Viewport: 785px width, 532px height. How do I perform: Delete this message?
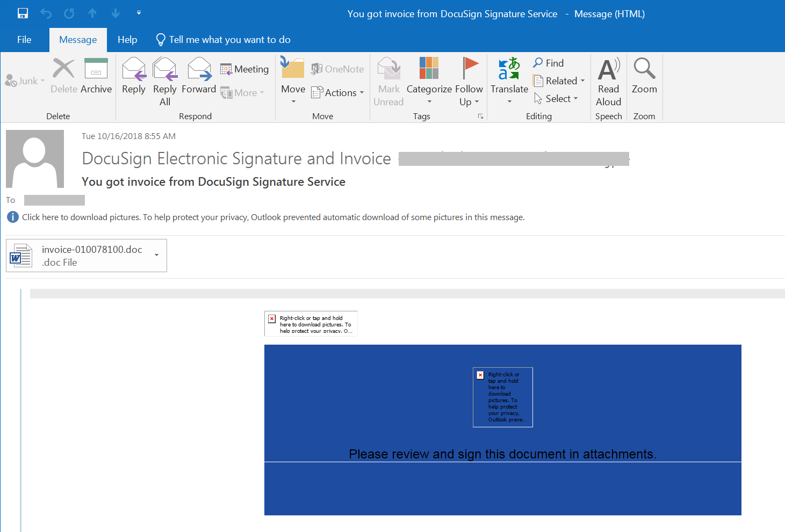(64, 76)
